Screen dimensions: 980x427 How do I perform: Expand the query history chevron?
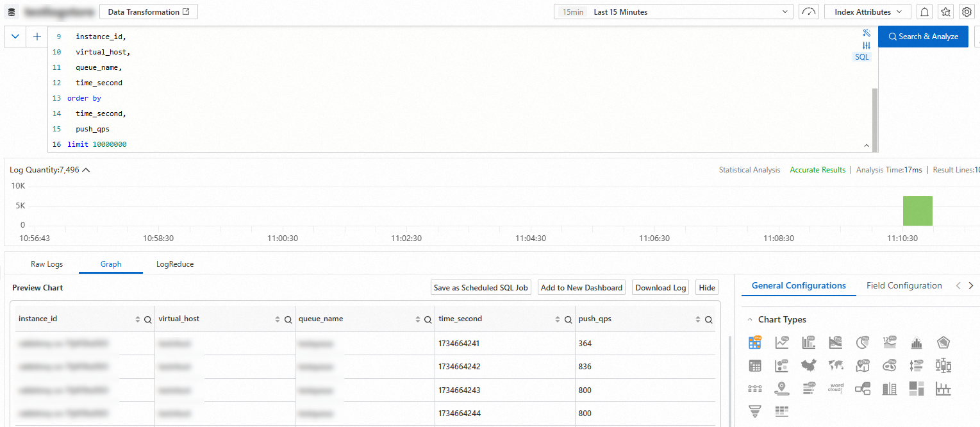pos(15,37)
